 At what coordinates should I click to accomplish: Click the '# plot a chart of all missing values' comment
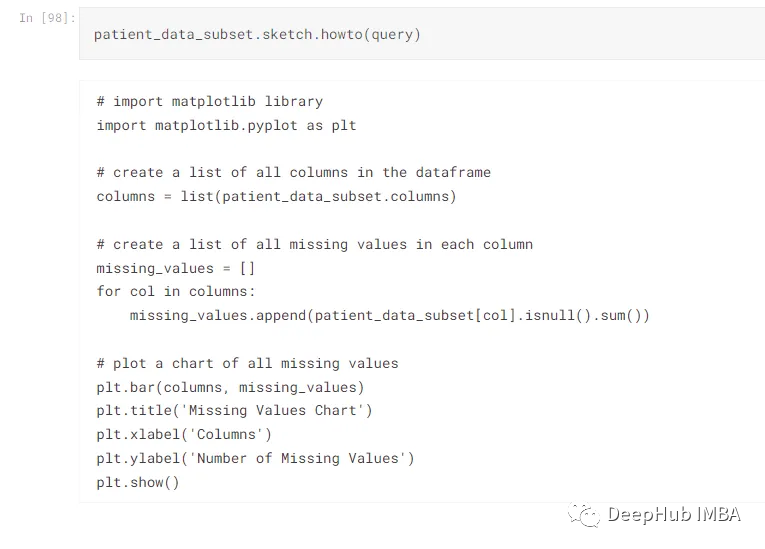247,363
